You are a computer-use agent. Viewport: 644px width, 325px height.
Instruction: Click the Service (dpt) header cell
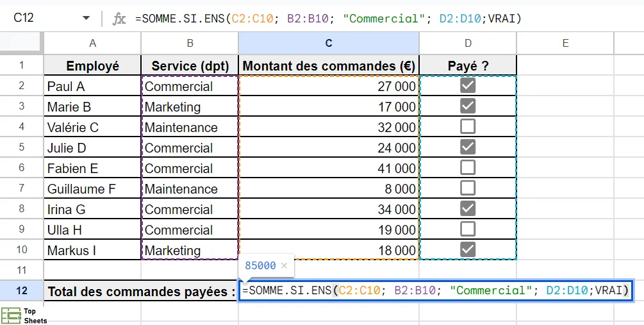tap(190, 65)
